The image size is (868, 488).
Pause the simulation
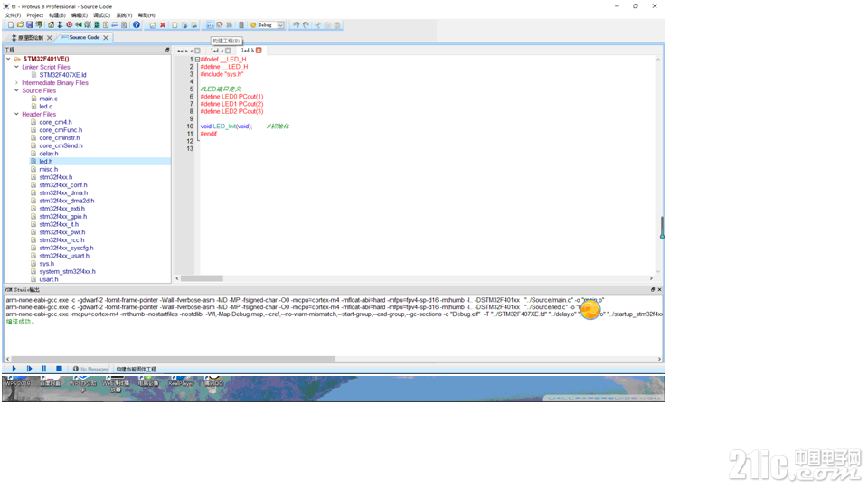pyautogui.click(x=43, y=369)
